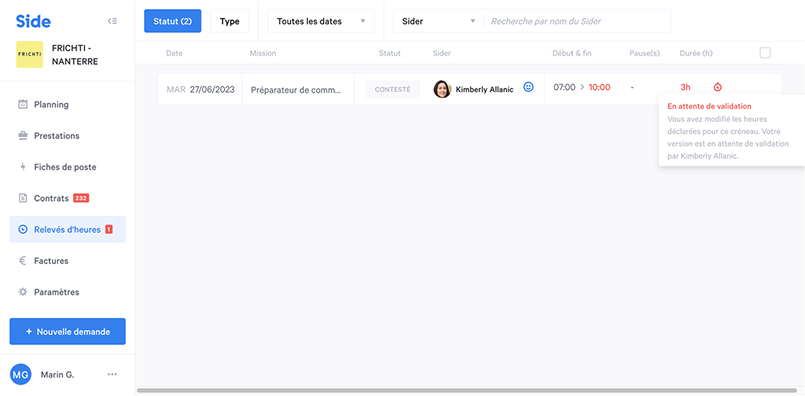The height and width of the screenshot is (396, 805).
Task: Click the blue smiley icon next to Kimberly Allanic
Action: [528, 87]
